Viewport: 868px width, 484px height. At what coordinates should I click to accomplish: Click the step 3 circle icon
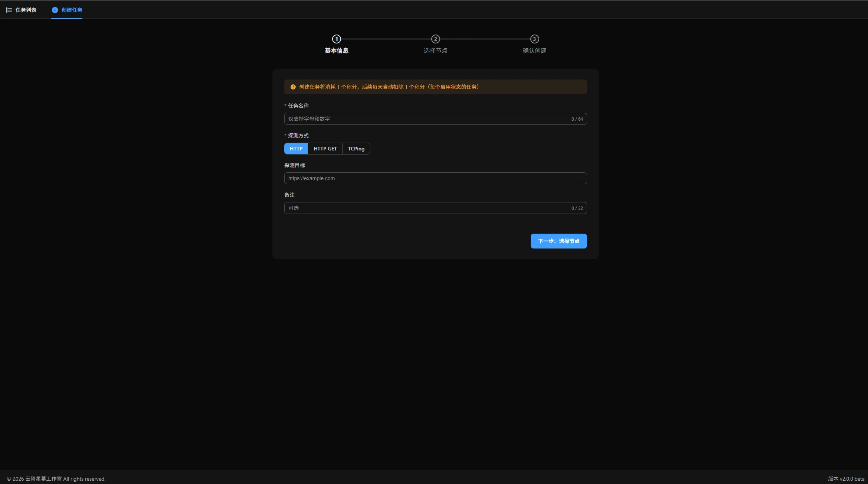(x=534, y=39)
